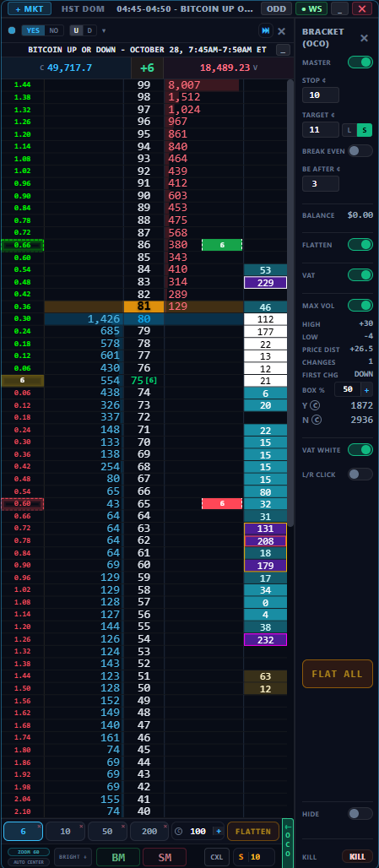This screenshot has width=379, height=868.
Task: Select the 200 quantity preset
Action: tap(149, 831)
